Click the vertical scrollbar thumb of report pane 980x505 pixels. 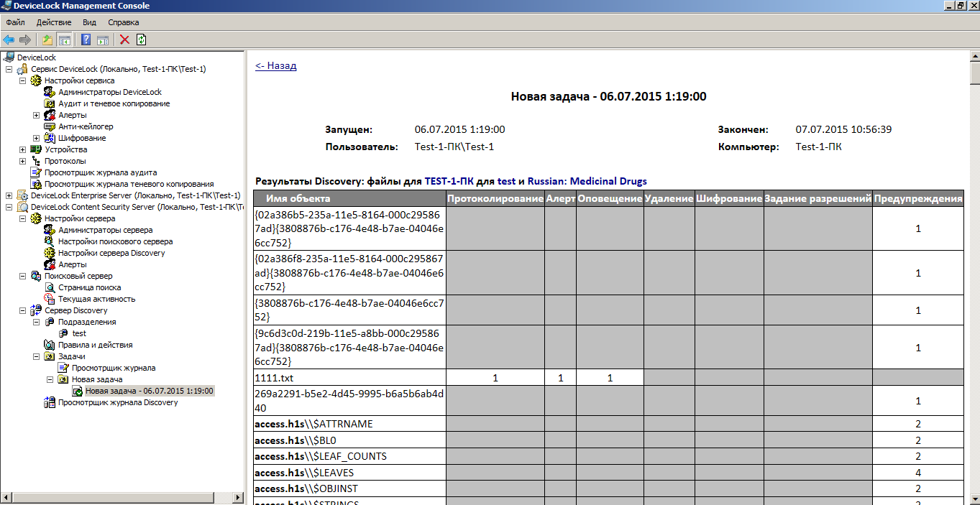(x=974, y=74)
